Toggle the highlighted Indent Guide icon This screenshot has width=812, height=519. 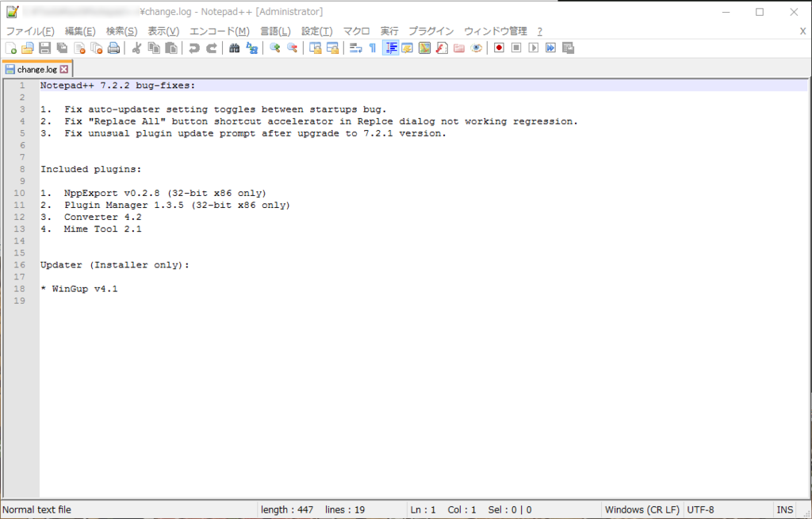tap(390, 48)
